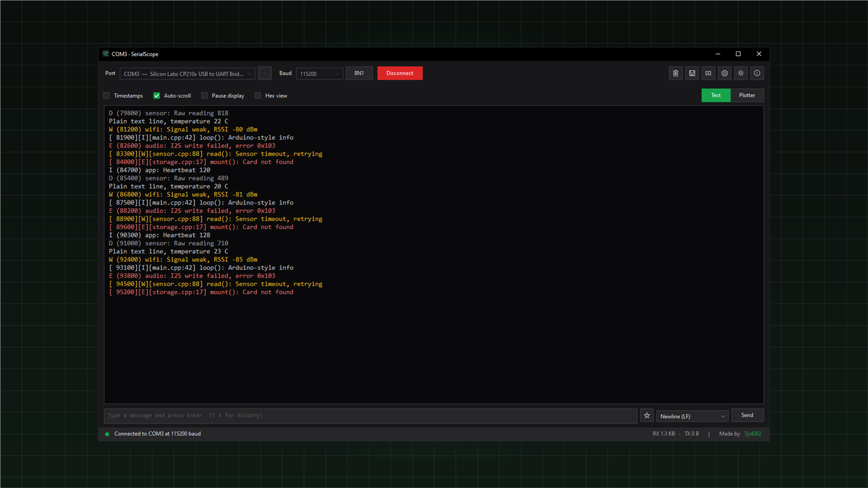Open the 8N1 frame settings button
This screenshot has height=488, width=868.
(x=359, y=73)
